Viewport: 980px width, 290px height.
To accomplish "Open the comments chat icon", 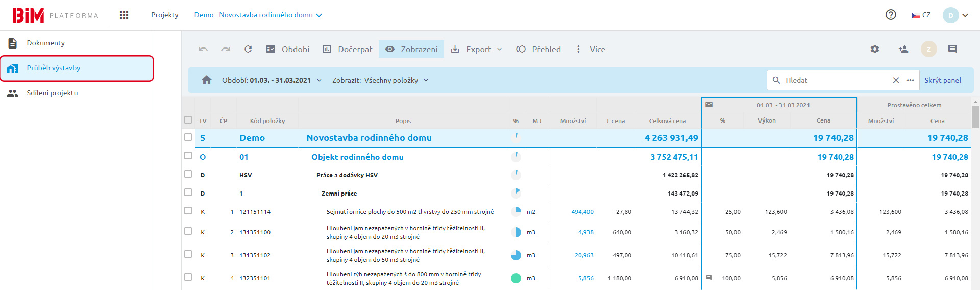I will [x=952, y=50].
